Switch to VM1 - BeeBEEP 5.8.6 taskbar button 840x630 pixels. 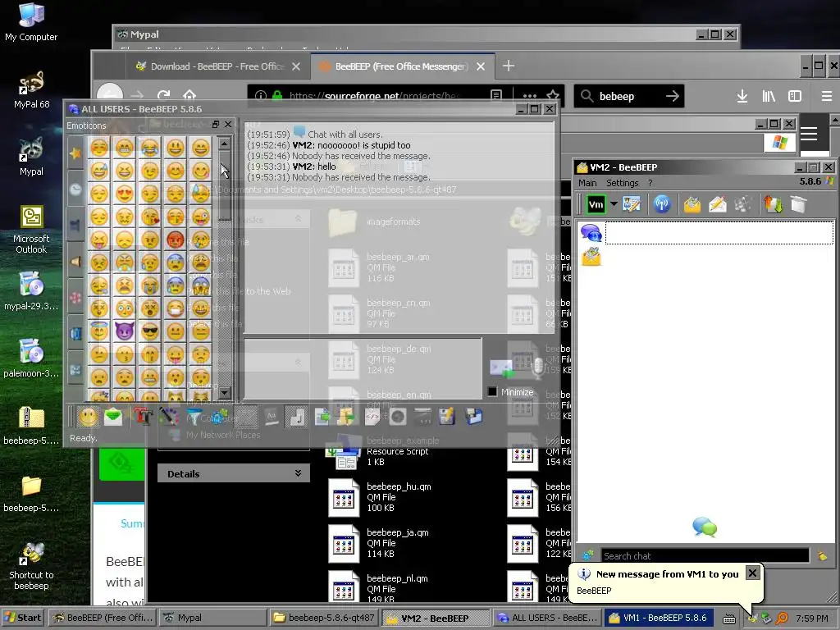659,618
